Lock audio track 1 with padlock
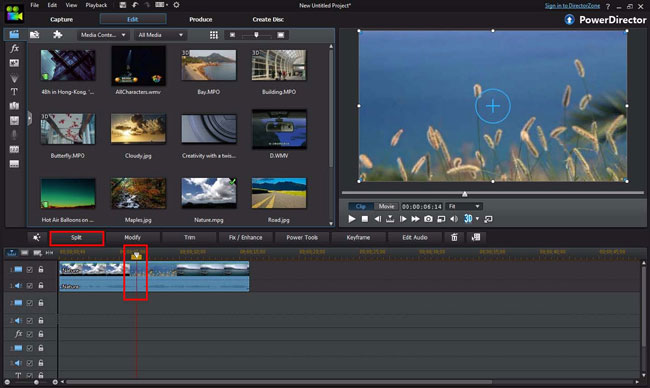 pyautogui.click(x=41, y=285)
